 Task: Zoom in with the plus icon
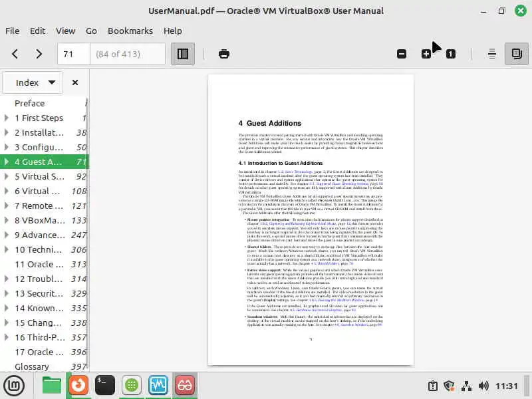(426, 54)
